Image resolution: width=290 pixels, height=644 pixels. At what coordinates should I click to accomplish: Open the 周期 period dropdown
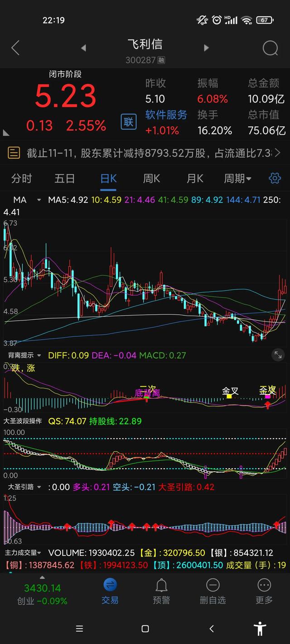click(237, 178)
